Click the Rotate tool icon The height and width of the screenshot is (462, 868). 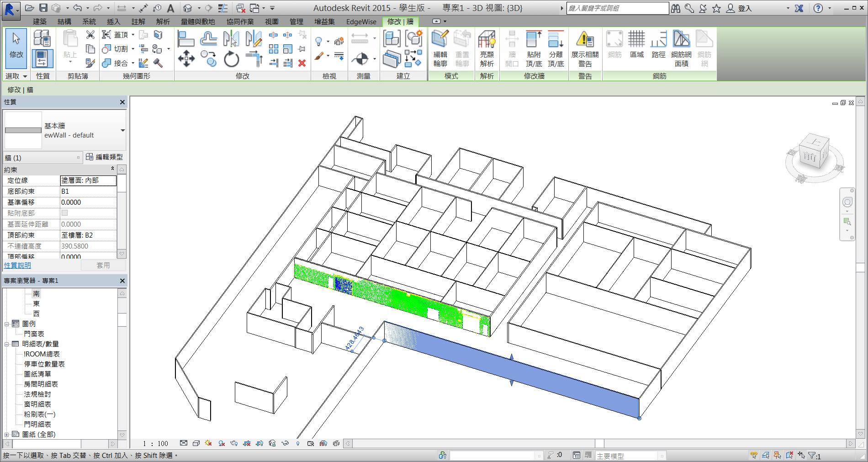click(x=231, y=59)
